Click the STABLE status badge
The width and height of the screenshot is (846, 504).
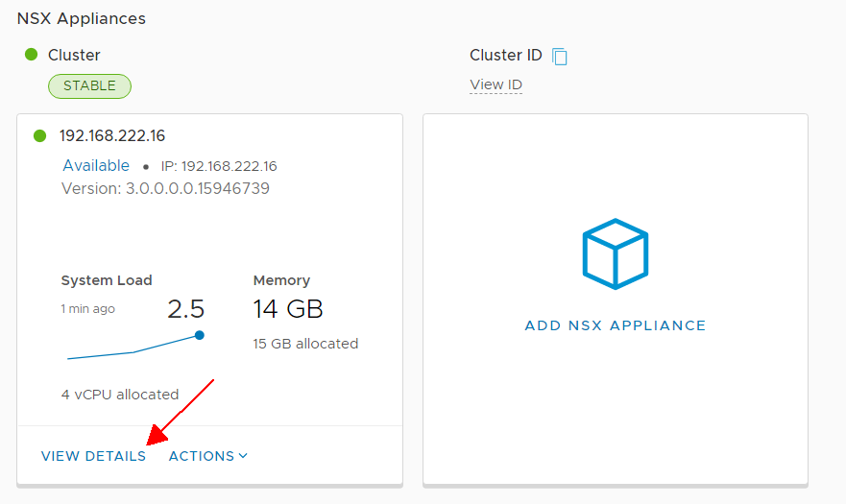[89, 86]
